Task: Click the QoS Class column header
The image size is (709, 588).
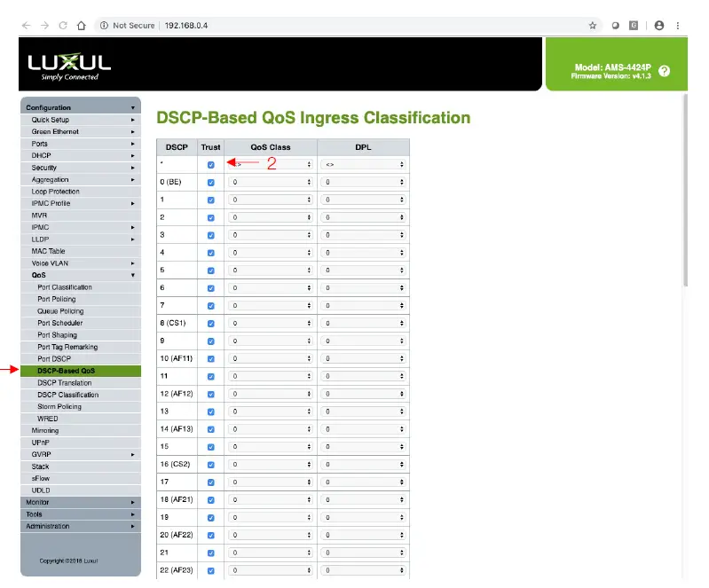Action: (x=271, y=147)
